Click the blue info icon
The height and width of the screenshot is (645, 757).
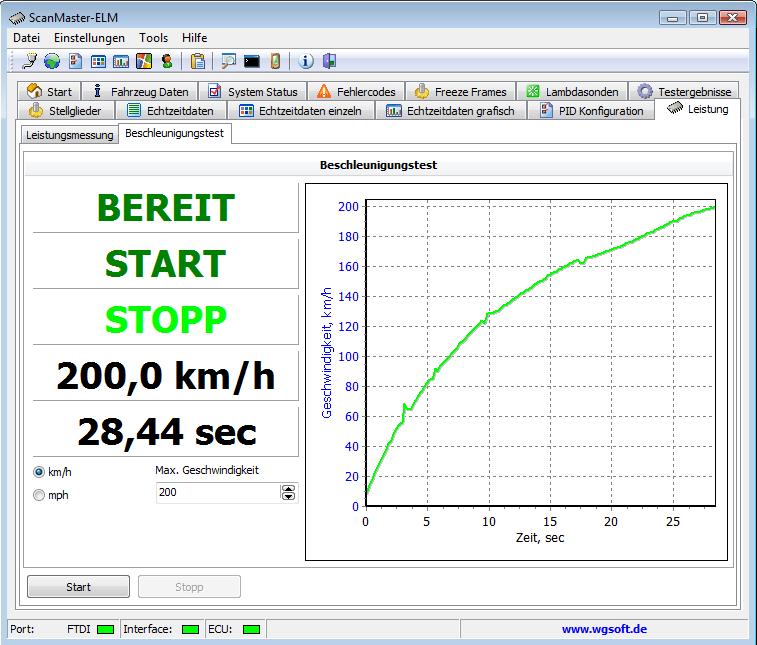307,61
